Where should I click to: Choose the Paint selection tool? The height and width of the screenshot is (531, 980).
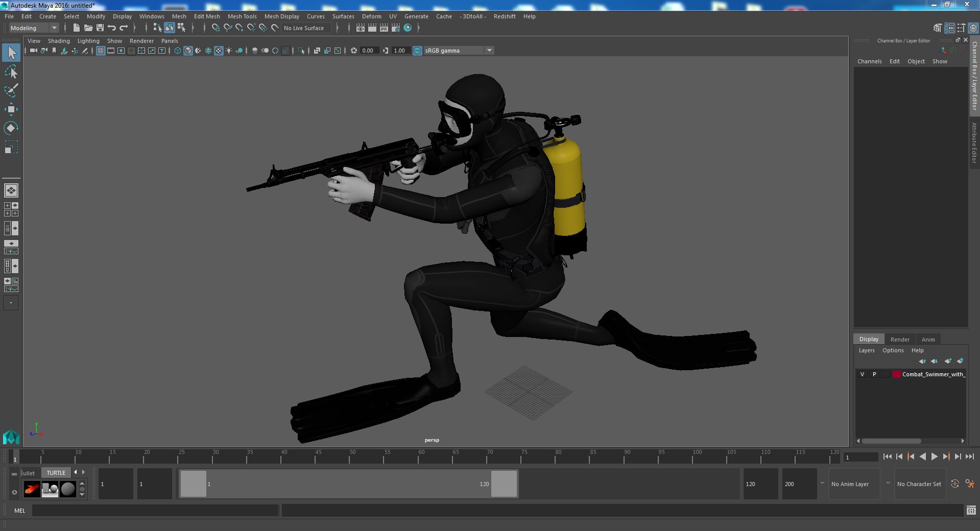(x=11, y=90)
